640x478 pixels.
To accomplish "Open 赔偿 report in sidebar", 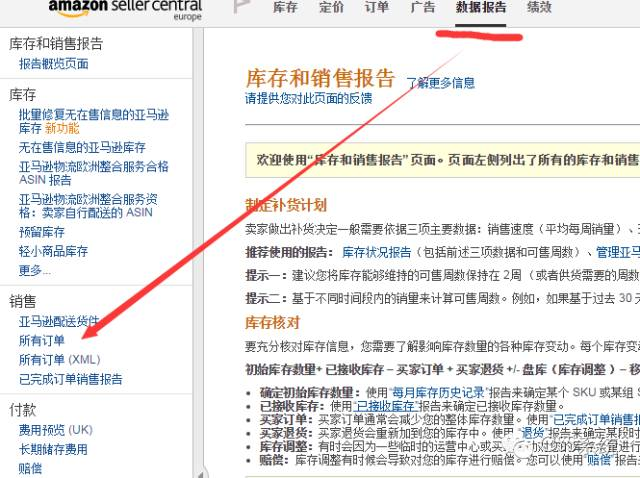I will click(x=30, y=468).
